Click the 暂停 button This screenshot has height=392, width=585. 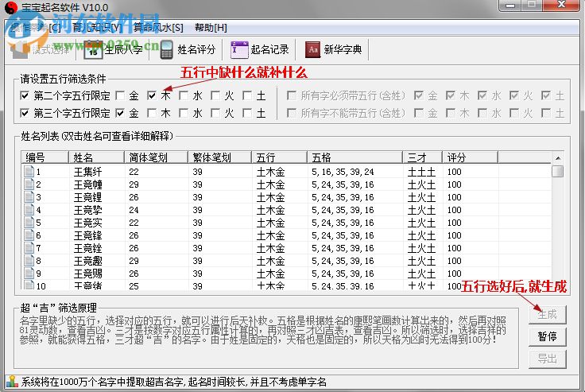pyautogui.click(x=548, y=337)
